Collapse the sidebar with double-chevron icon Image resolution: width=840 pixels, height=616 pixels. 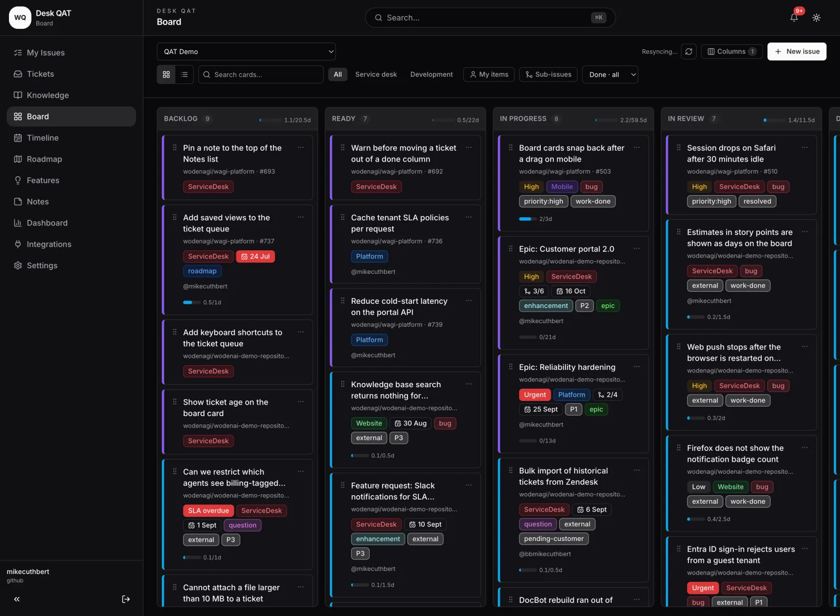tap(17, 599)
